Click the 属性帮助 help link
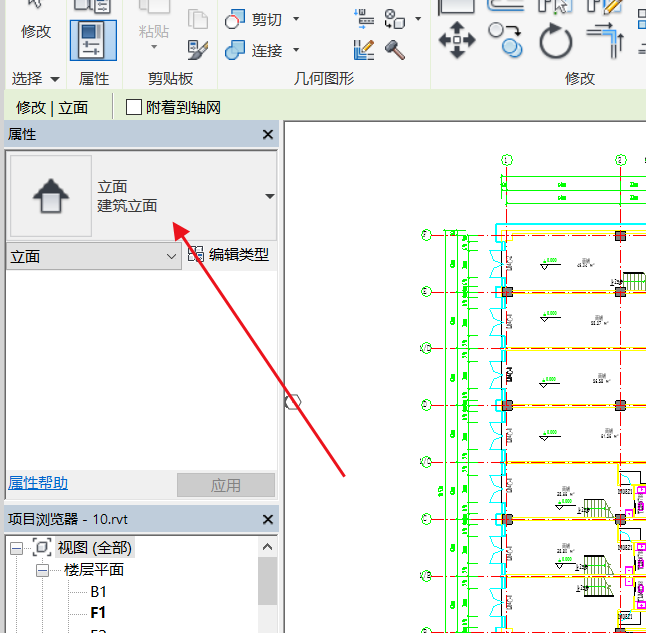Viewport: 646px width, 633px height. point(38,483)
